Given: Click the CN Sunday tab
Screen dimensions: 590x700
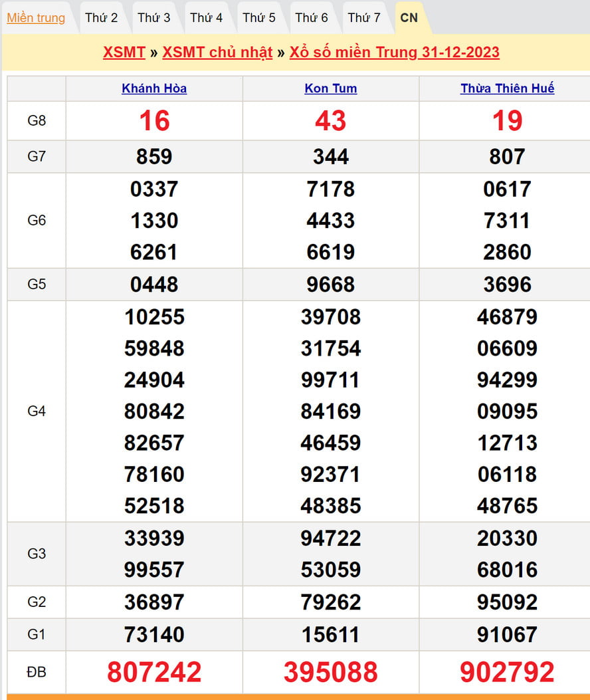Looking at the screenshot, I should [409, 18].
